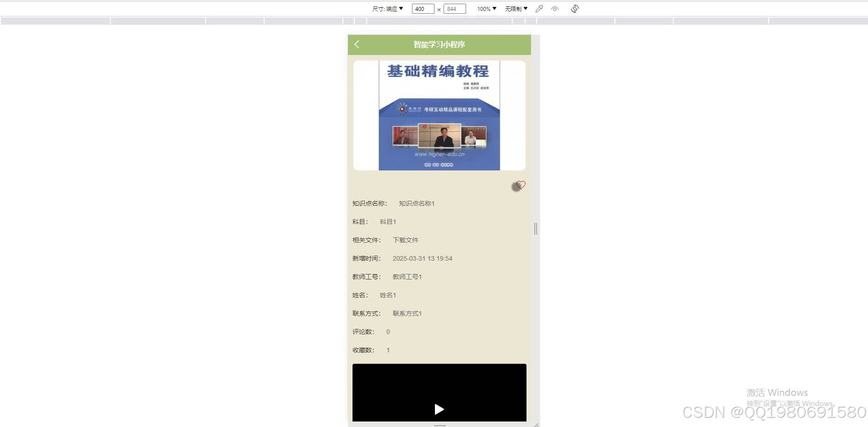Viewport: 868px width, 427px height.
Task: Enable touch event simulation
Action: (555, 9)
